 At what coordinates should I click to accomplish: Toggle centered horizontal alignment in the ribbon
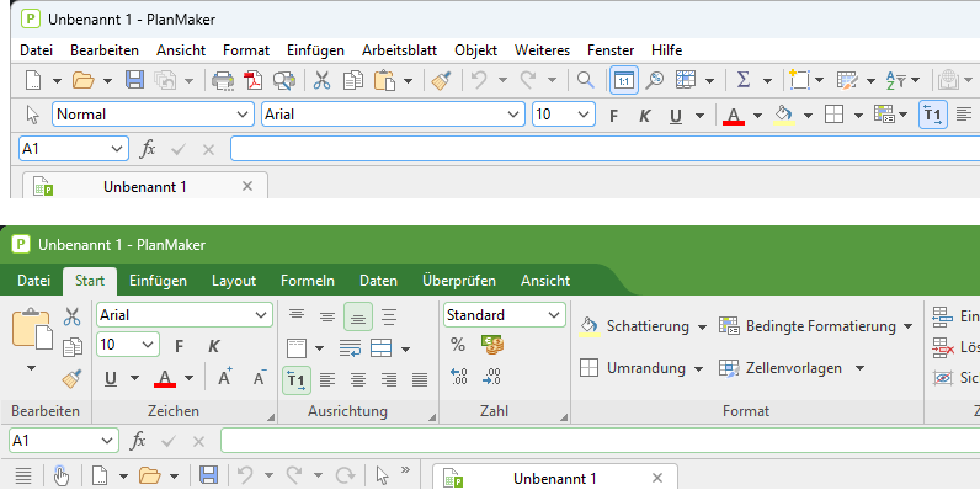358,380
